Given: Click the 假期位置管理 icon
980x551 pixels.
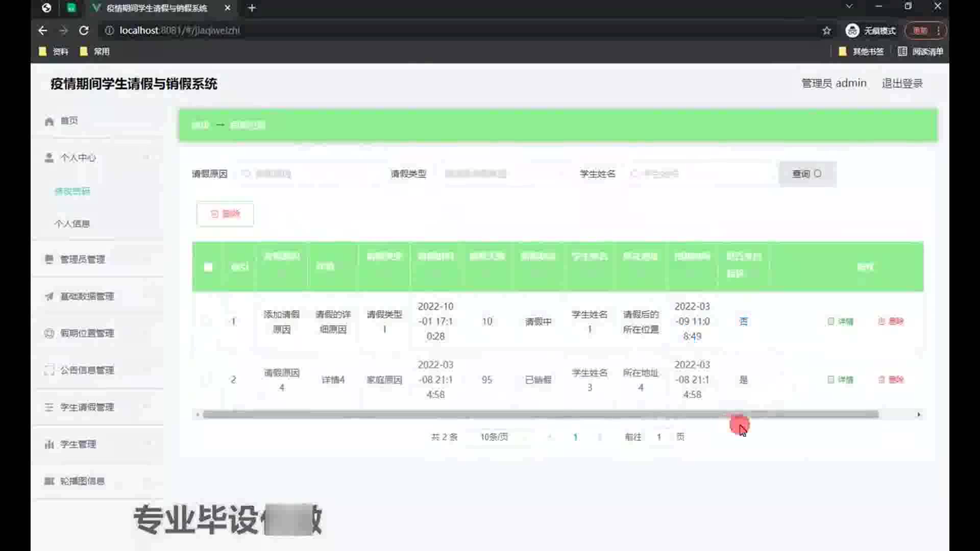Looking at the screenshot, I should (x=49, y=333).
